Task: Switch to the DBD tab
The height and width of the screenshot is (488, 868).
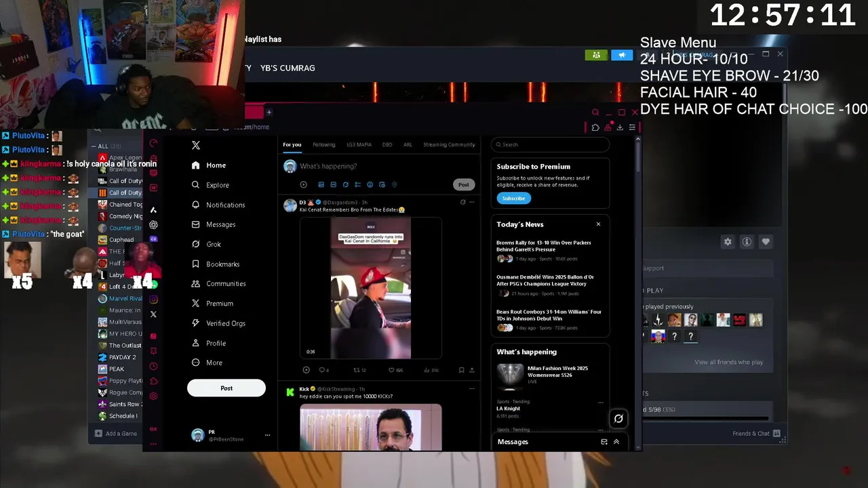Action: point(387,144)
